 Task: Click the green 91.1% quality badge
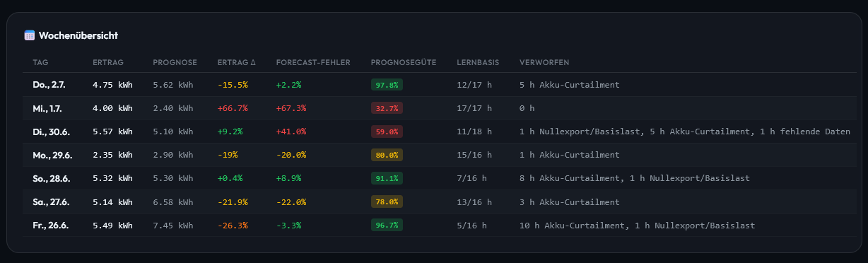pos(387,178)
